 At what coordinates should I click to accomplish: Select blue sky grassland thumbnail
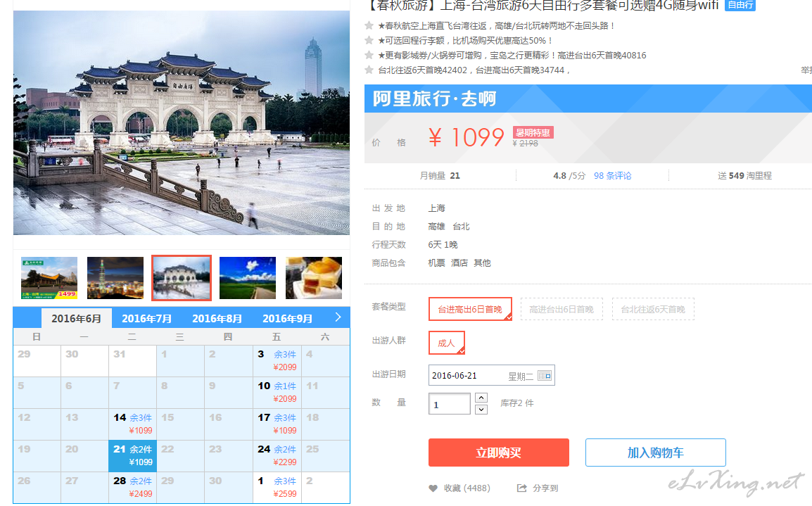pyautogui.click(x=248, y=278)
